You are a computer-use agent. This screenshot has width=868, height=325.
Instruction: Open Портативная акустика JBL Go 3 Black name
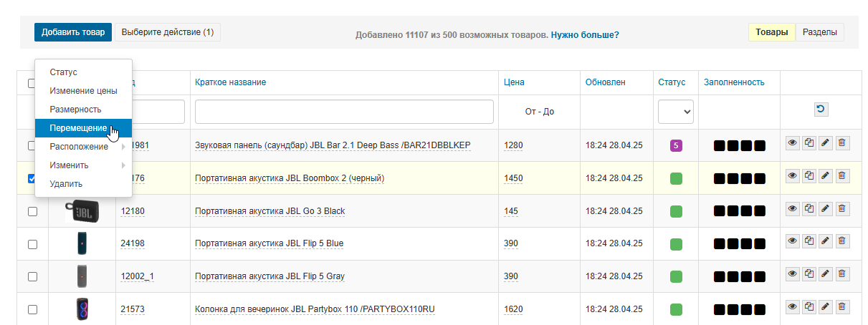pos(270,211)
